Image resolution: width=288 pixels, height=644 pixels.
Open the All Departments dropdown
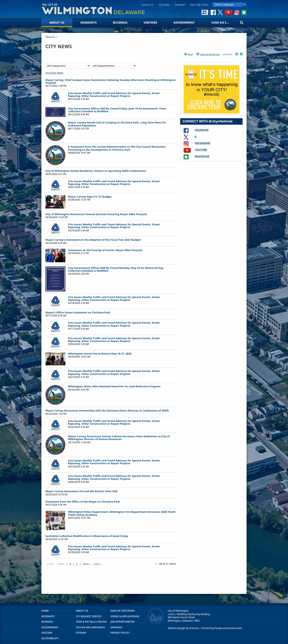[114, 66]
